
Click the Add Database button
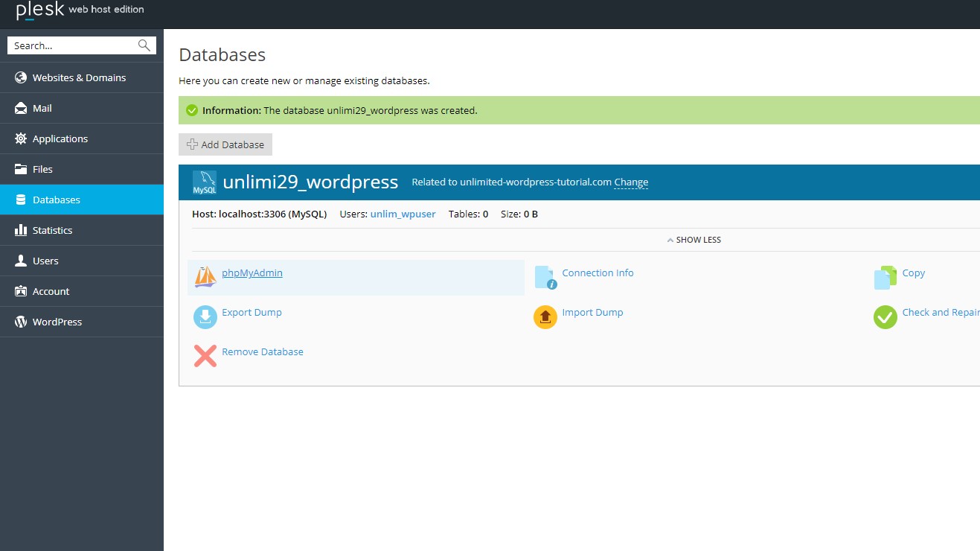pyautogui.click(x=225, y=144)
